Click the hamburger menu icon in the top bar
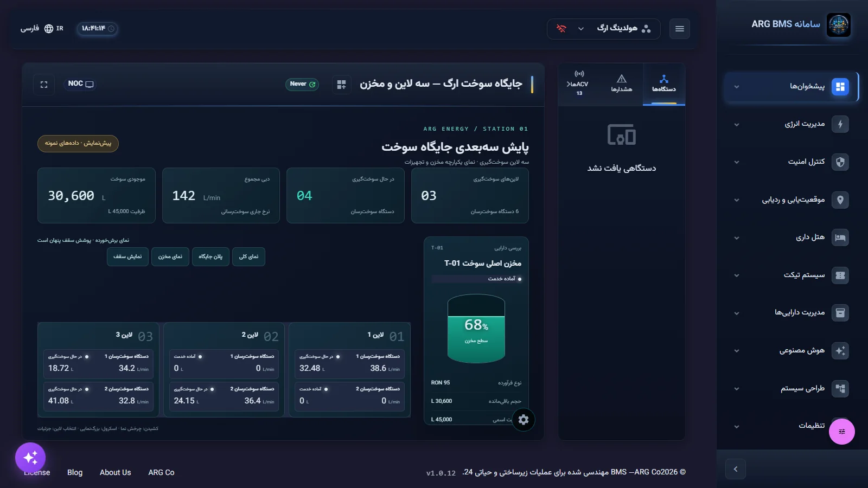Screen dimensions: 868x488 pyautogui.click(x=680, y=29)
